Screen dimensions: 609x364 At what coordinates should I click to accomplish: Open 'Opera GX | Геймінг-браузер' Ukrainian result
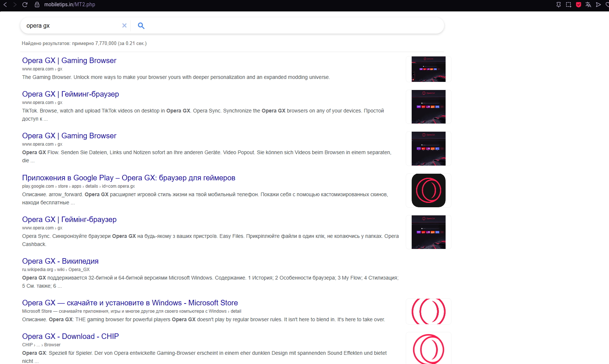click(69, 219)
